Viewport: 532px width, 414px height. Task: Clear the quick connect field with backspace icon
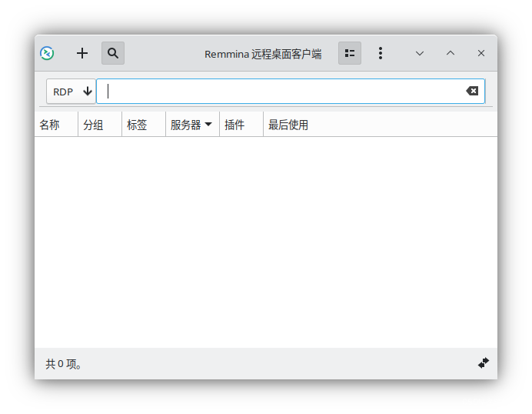click(x=472, y=91)
